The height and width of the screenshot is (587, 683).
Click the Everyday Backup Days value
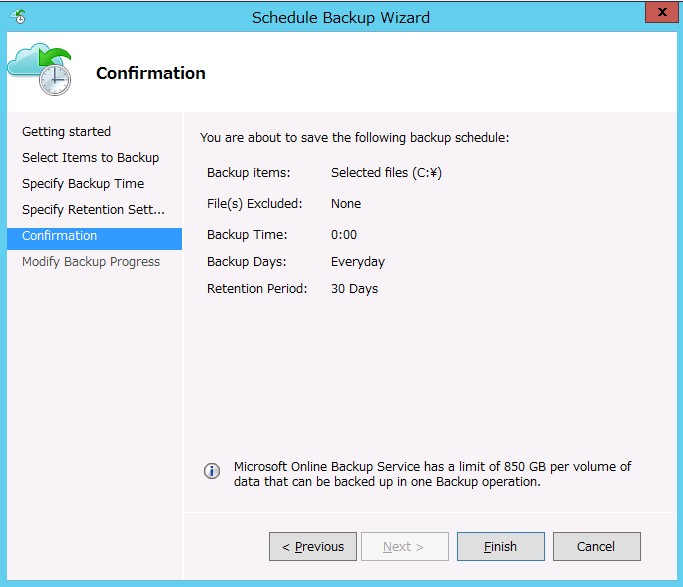point(358,262)
